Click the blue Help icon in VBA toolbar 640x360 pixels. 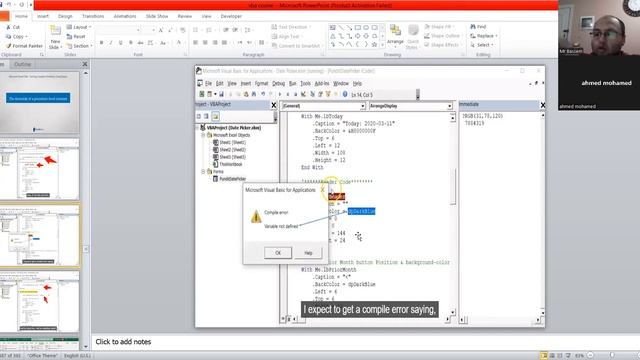(x=345, y=94)
